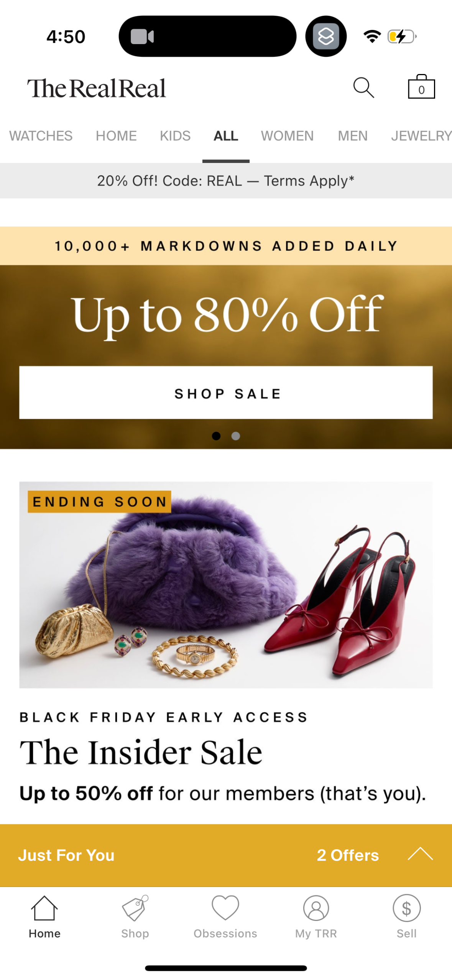Switch to the WATCHES tab
Image resolution: width=452 pixels, height=980 pixels.
pos(41,136)
